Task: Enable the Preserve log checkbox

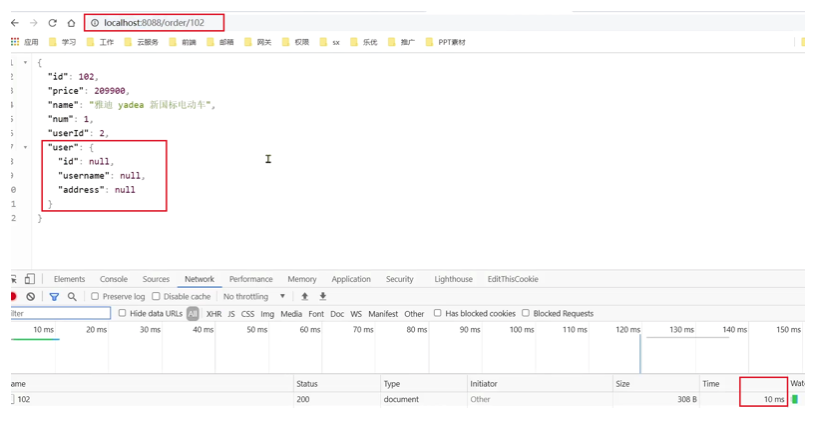Action: click(95, 296)
